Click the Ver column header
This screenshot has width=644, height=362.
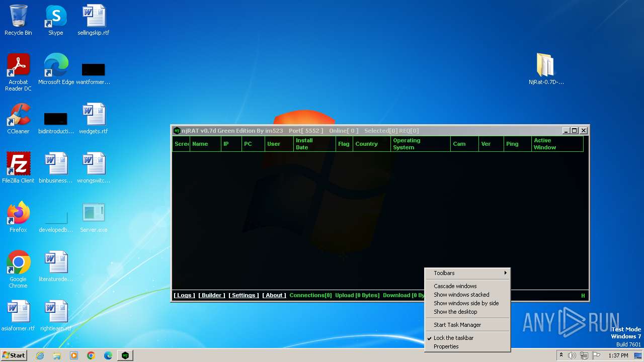491,144
